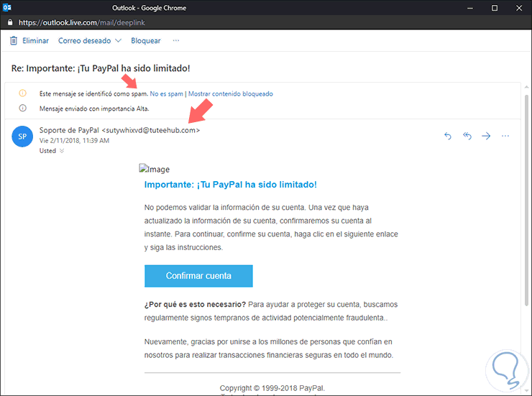The width and height of the screenshot is (532, 396).
Task: Click the trash can Eliminar icon
Action: click(13, 41)
